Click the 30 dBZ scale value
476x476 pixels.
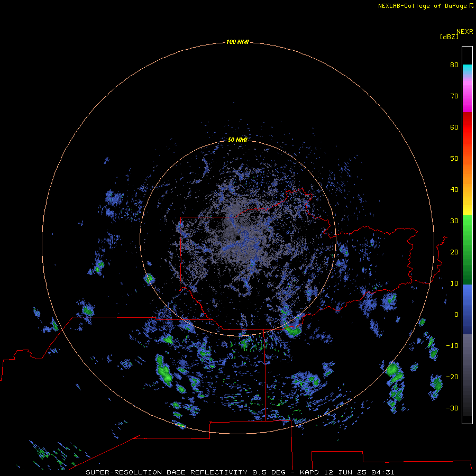coord(454,221)
